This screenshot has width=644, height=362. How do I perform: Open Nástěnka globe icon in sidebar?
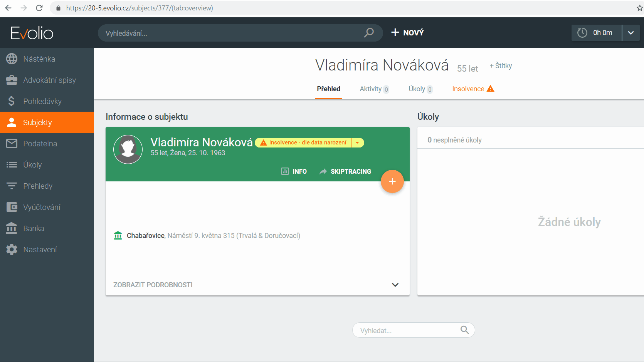[x=12, y=59]
